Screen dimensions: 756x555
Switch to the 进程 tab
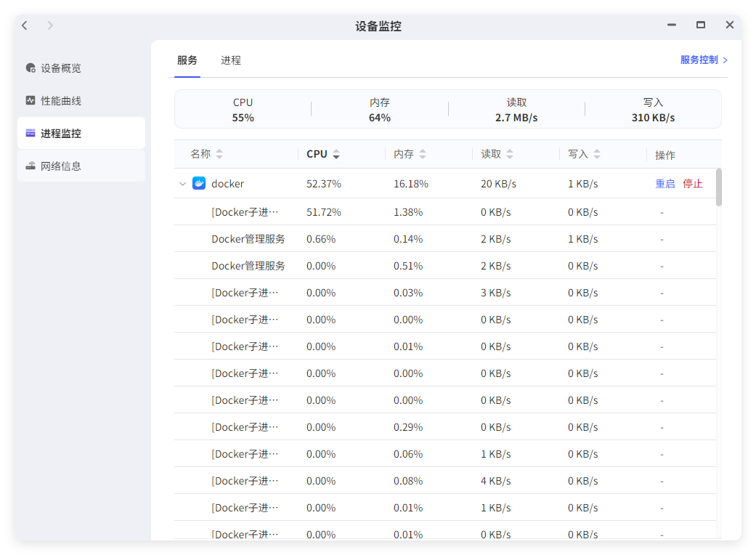231,60
